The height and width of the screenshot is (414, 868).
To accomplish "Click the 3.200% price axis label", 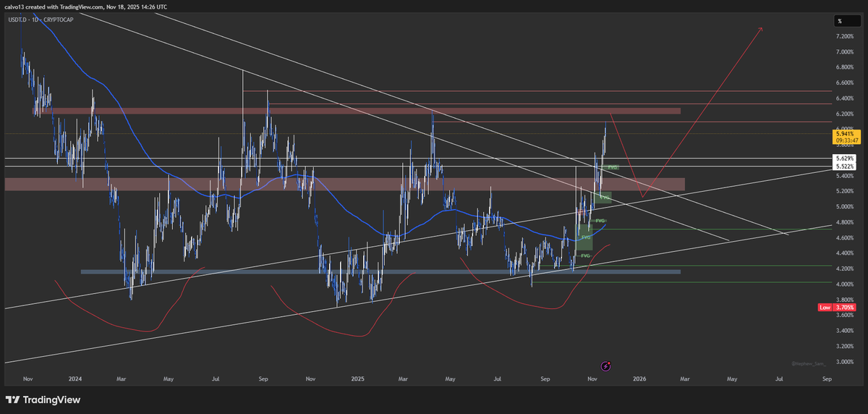I will (844, 346).
